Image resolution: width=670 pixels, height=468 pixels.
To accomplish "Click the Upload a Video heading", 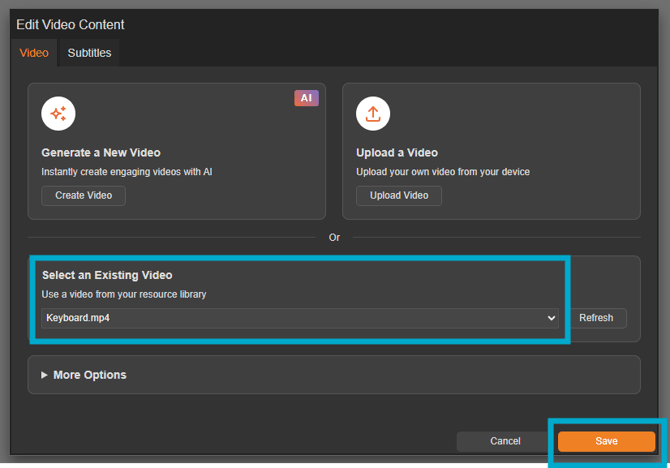I will point(397,153).
